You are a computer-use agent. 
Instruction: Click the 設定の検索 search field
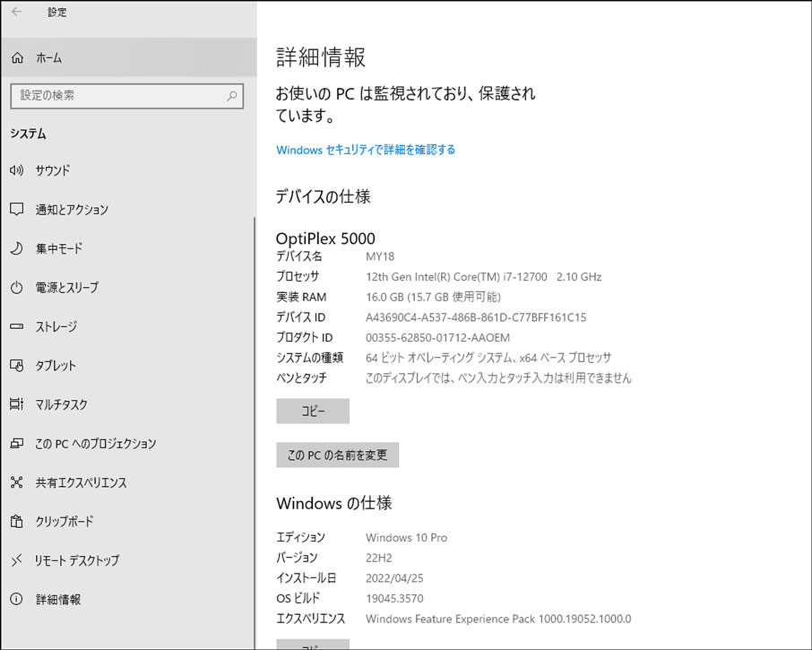tap(127, 96)
